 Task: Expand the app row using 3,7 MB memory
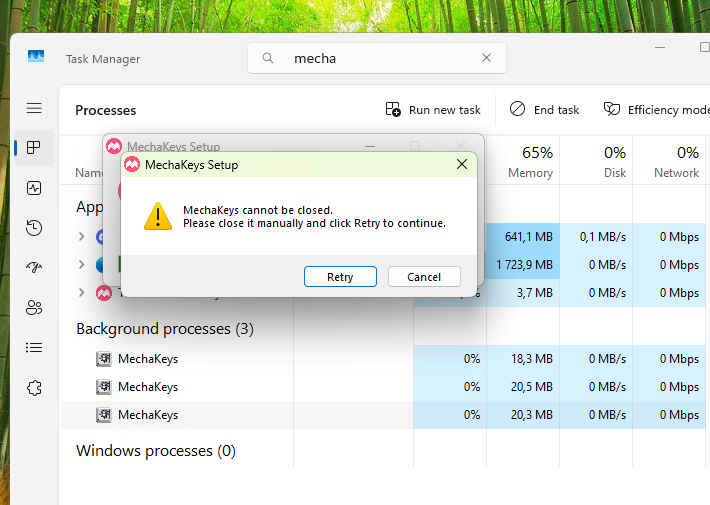point(82,293)
